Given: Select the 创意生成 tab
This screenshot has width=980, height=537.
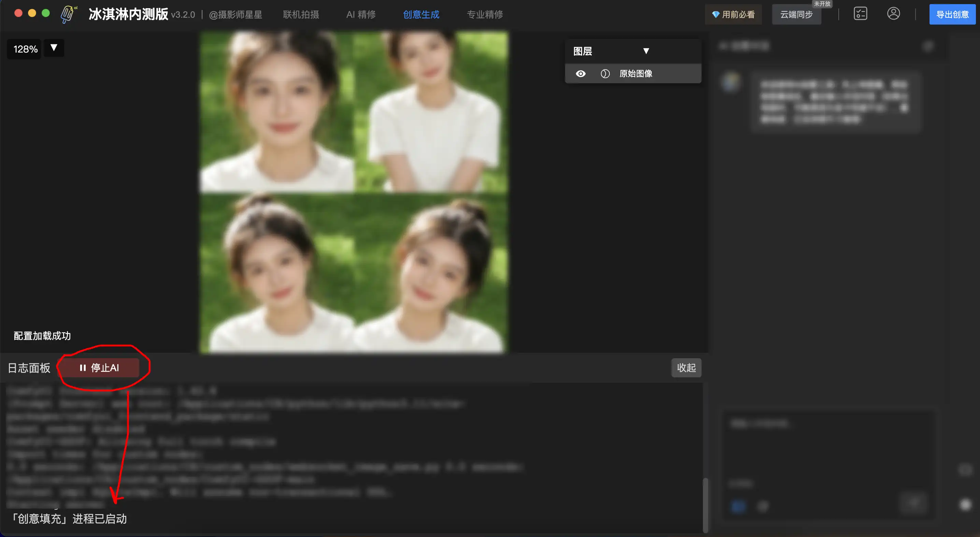Looking at the screenshot, I should (421, 14).
